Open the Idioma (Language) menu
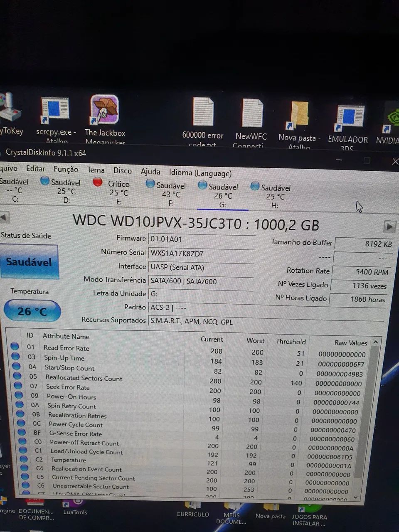 point(200,173)
